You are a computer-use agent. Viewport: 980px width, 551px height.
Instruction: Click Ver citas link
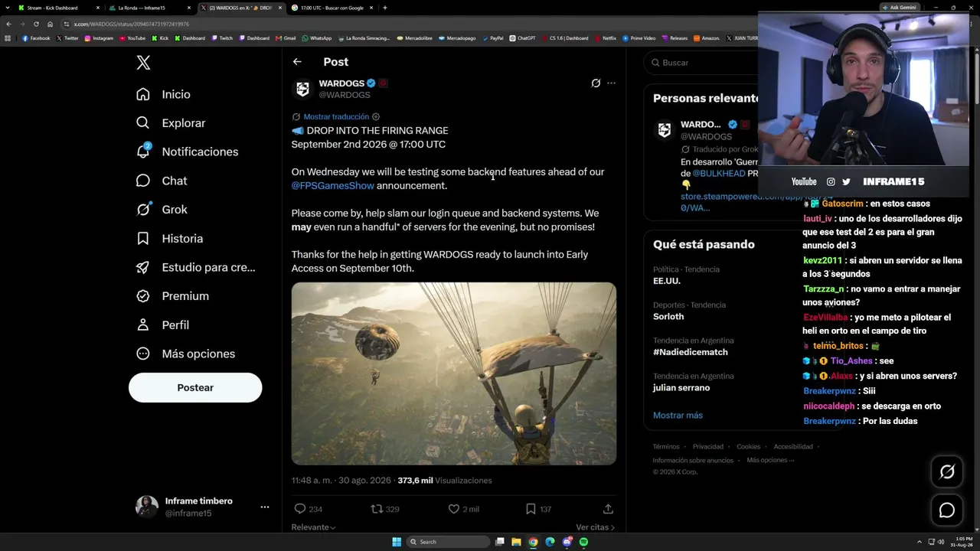[x=595, y=527]
